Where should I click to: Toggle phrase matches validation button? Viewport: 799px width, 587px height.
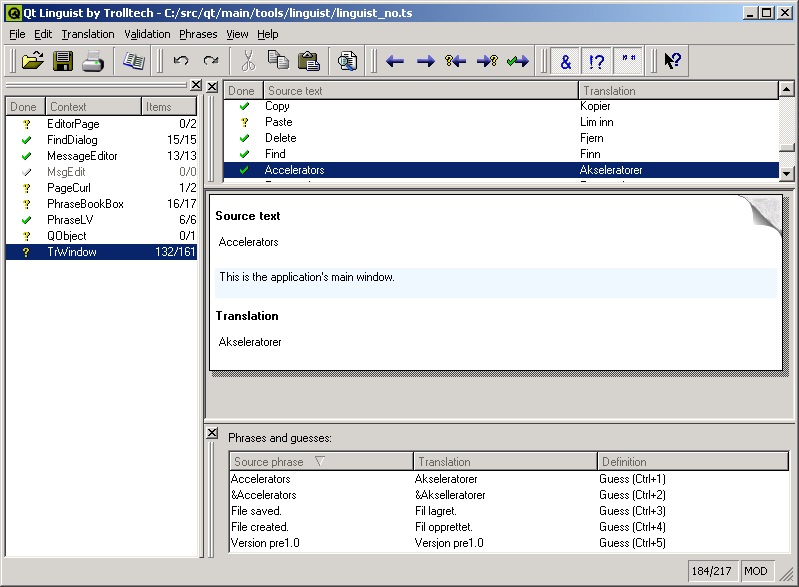(629, 61)
